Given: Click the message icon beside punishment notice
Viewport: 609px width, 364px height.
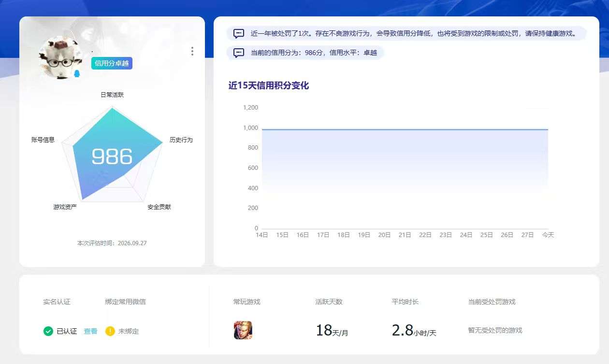Looking at the screenshot, I should pos(239,34).
